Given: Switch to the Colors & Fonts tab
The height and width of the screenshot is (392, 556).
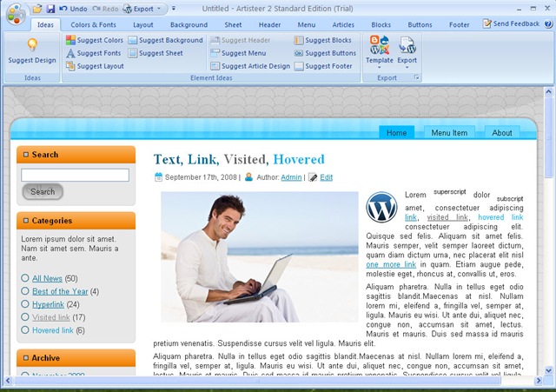Looking at the screenshot, I should click(93, 25).
